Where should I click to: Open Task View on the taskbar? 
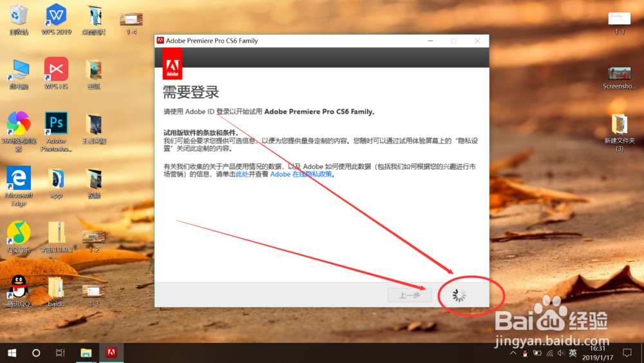click(x=61, y=353)
